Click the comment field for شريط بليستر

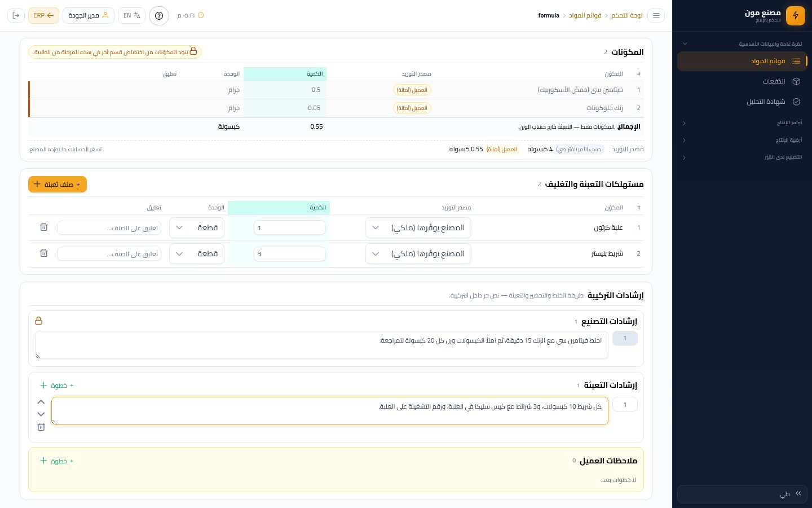click(109, 253)
